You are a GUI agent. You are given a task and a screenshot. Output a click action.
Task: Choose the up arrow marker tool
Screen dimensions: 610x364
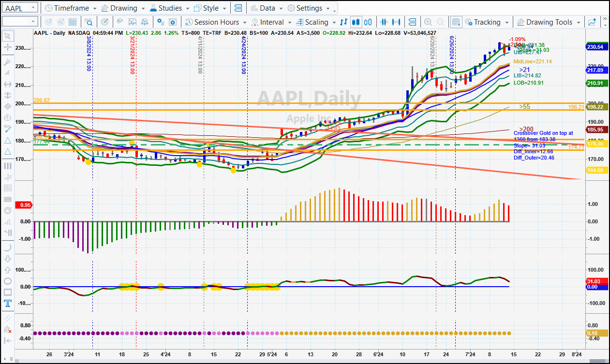tap(8, 270)
